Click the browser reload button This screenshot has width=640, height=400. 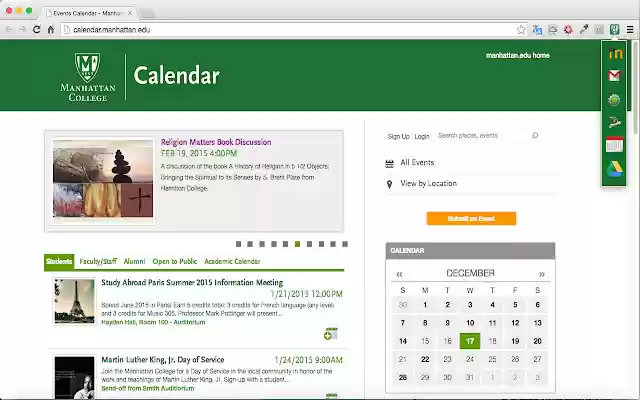[x=36, y=29]
